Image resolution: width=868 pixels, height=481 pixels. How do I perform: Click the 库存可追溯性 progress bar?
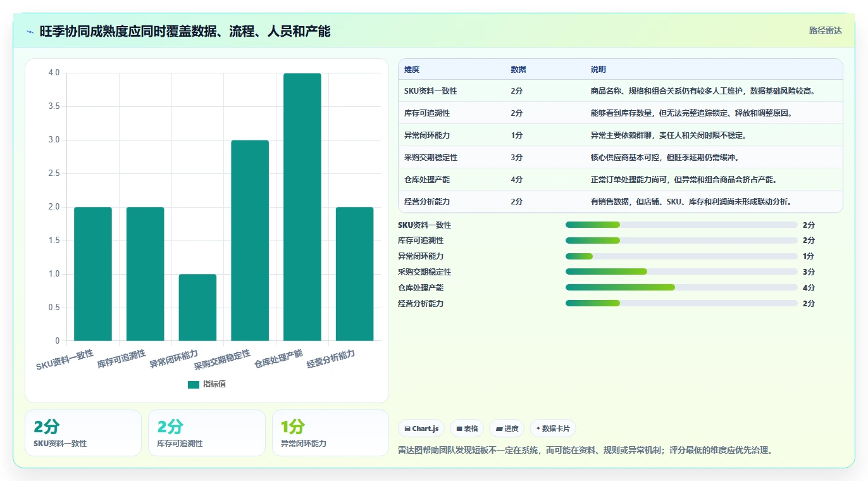click(x=681, y=240)
